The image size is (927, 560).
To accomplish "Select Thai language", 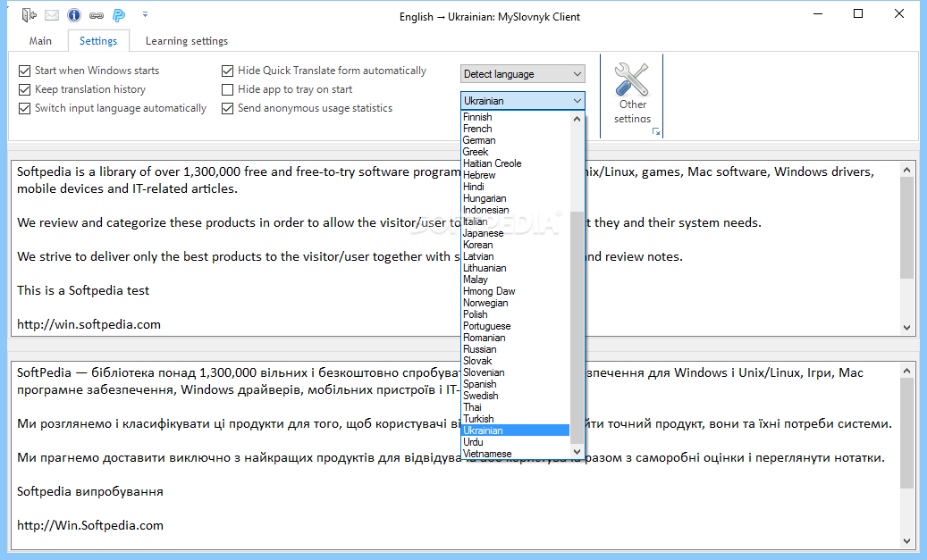I will click(x=515, y=407).
